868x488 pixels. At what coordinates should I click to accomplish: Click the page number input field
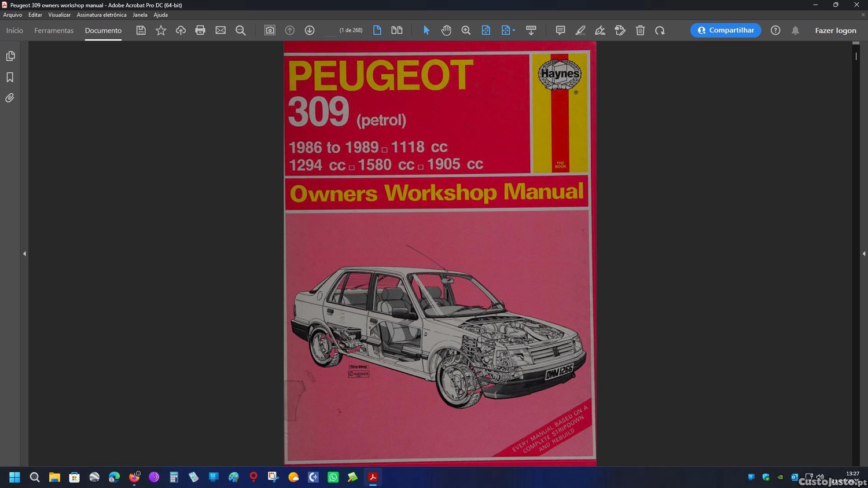click(x=330, y=30)
